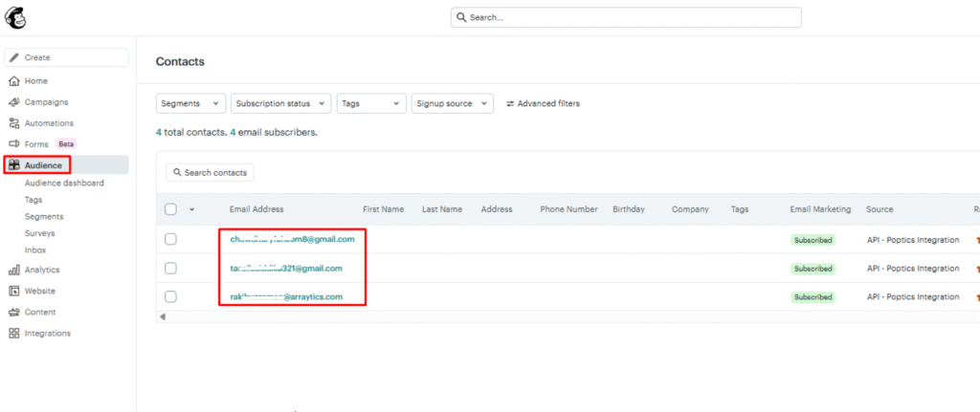Expand the Segments filter dropdown
This screenshot has width=980, height=412.
click(x=190, y=103)
